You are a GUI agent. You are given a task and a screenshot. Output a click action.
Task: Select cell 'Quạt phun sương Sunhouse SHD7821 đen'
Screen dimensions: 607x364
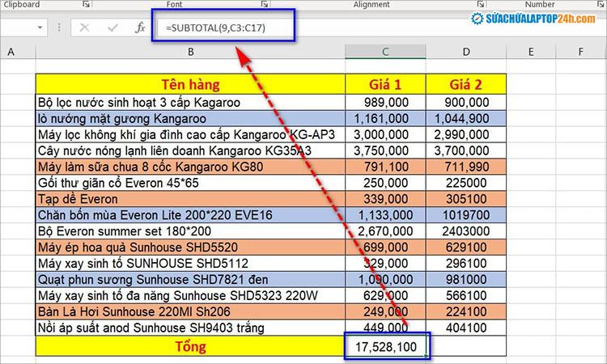(190, 279)
